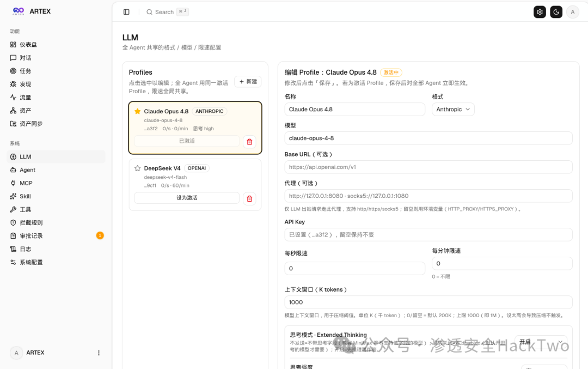Click the Agent robot icon
The image size is (588, 369).
tap(13, 170)
